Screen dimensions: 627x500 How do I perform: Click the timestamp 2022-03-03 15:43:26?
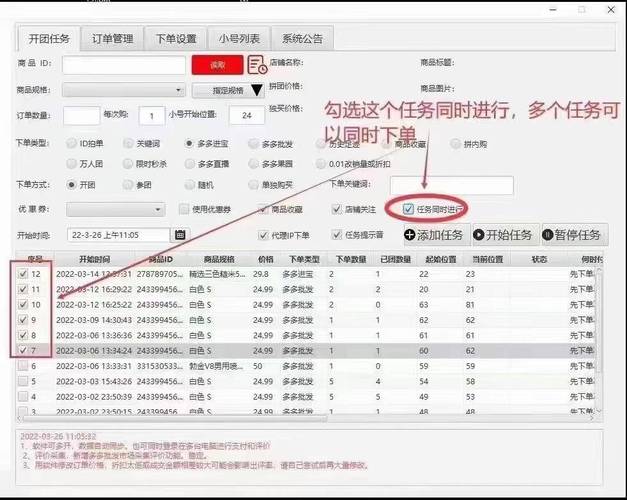click(x=94, y=382)
